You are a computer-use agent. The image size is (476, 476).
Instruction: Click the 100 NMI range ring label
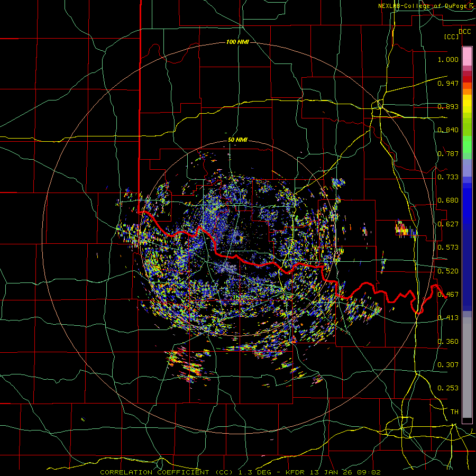click(x=237, y=42)
